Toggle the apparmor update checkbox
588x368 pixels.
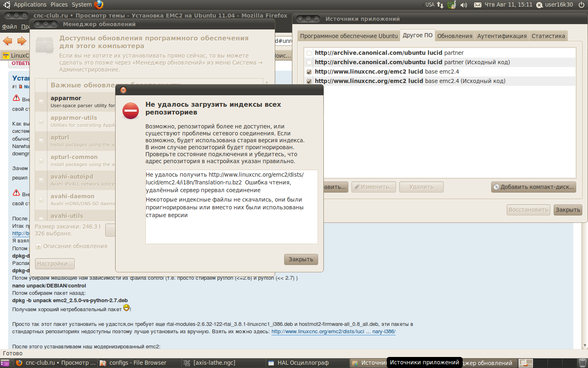coord(41,101)
